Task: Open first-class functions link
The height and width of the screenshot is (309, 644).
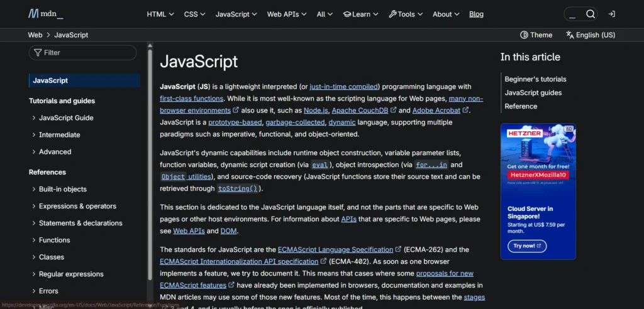Action: 191,99
